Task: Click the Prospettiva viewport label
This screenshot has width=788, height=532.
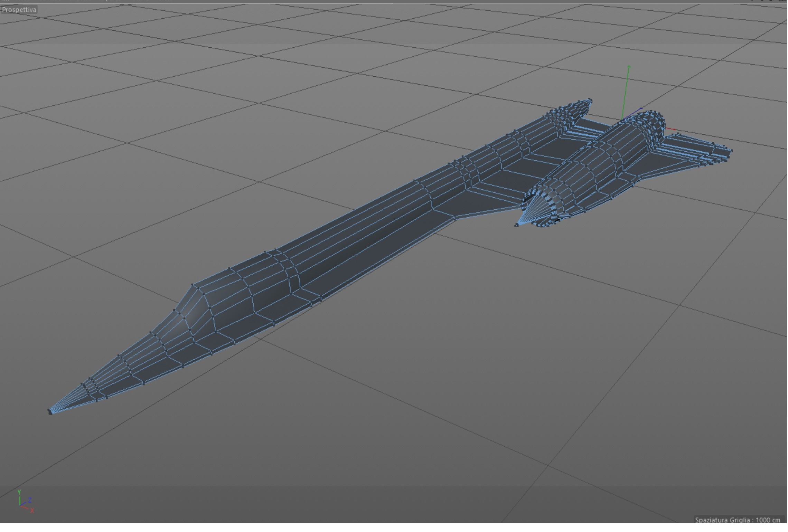Action: [19, 10]
